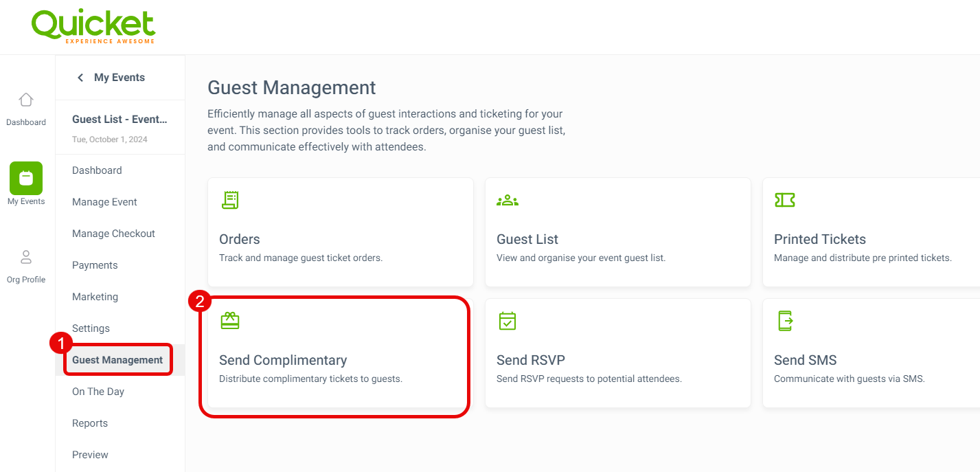Click the Send RSVP calendar-check icon
The width and height of the screenshot is (980, 472).
point(508,321)
